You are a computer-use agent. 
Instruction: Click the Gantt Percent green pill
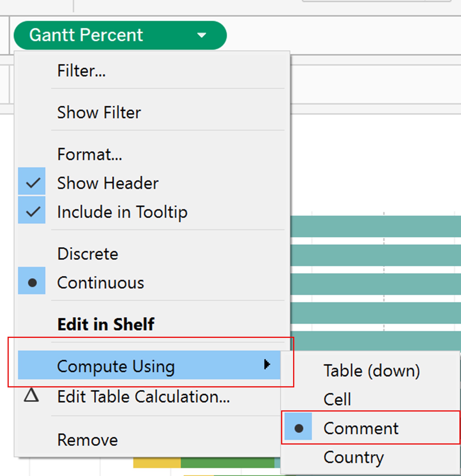pos(97,35)
